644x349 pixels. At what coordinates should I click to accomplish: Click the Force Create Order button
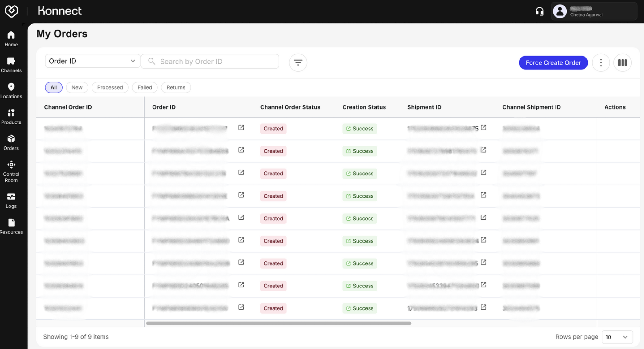[553, 62]
